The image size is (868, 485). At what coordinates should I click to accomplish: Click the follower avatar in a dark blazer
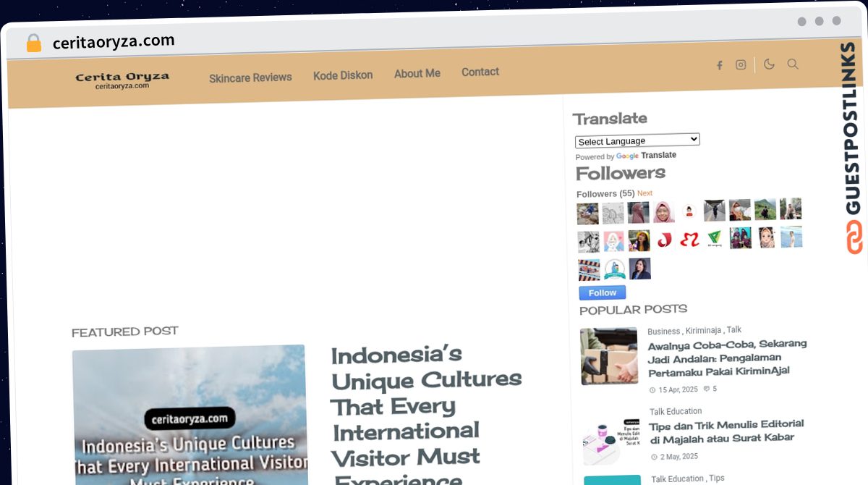tap(640, 269)
